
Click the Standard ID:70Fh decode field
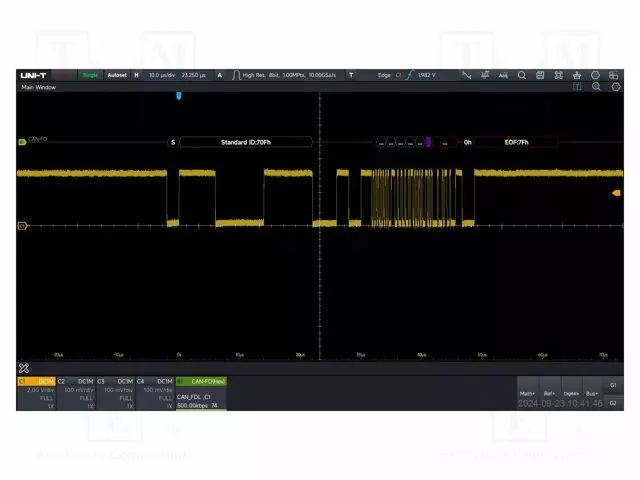246,142
